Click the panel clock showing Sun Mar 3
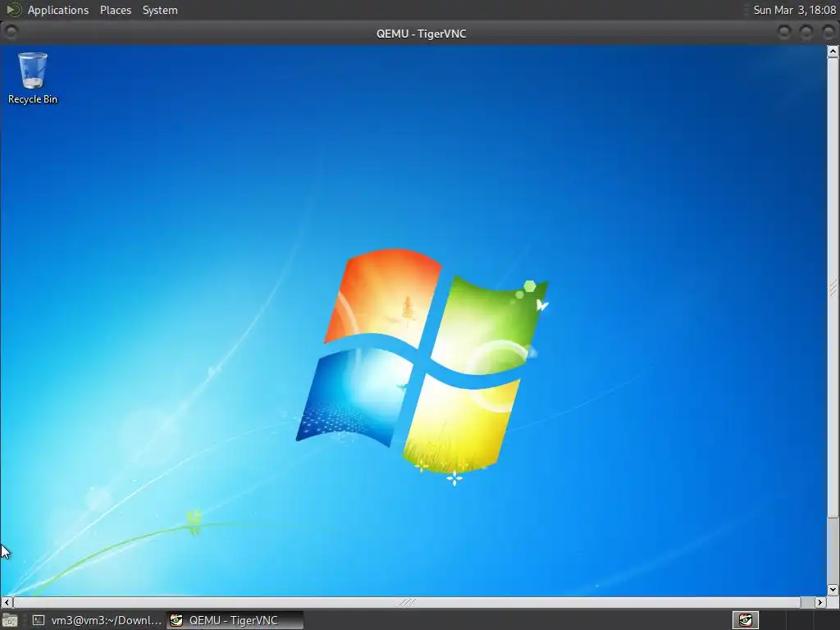 pos(794,10)
